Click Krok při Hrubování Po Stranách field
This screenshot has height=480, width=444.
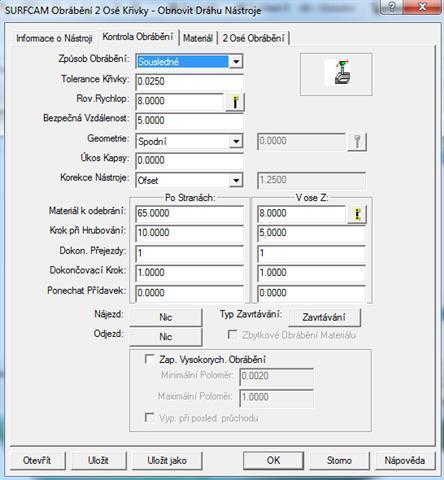tap(189, 233)
